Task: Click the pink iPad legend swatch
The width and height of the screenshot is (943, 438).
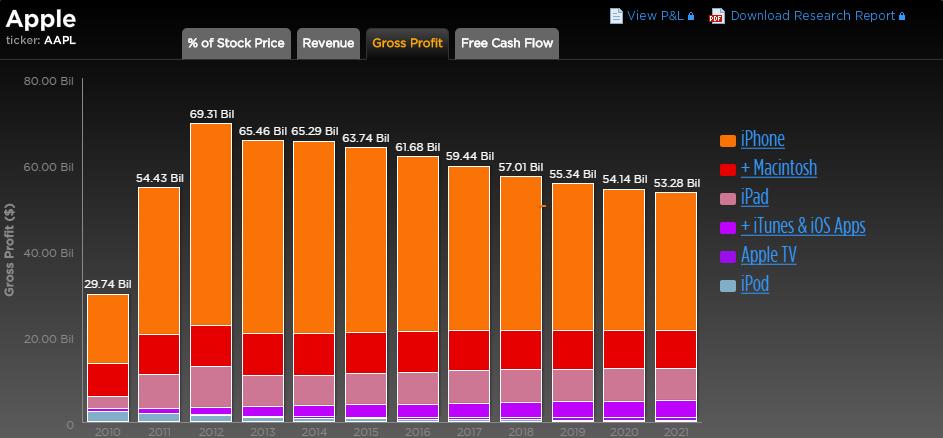Action: pos(728,198)
